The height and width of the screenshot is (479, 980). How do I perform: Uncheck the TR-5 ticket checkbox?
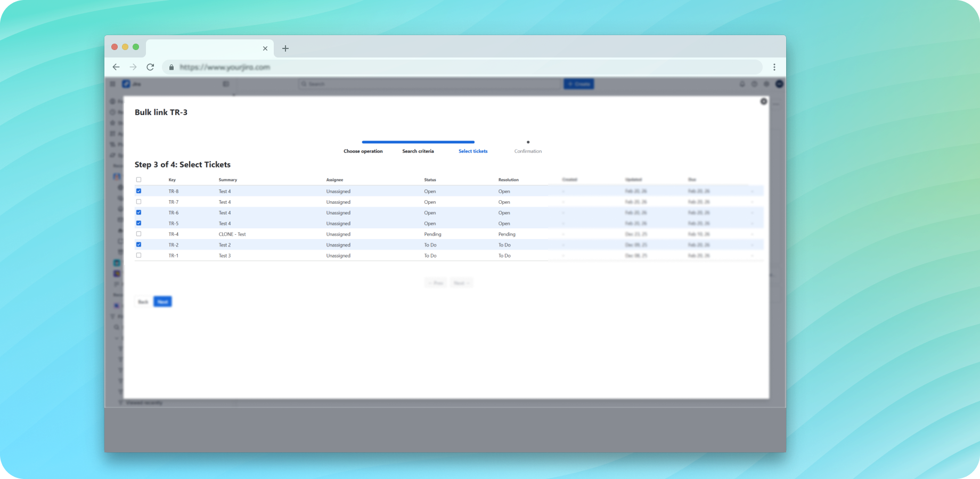pos(138,223)
